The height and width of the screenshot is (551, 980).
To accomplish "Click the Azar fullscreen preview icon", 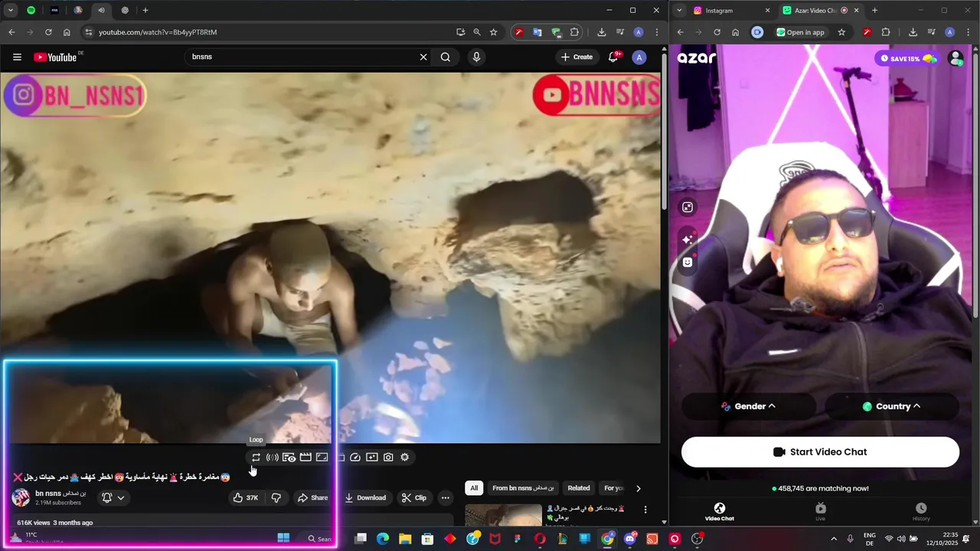I will [x=688, y=207].
